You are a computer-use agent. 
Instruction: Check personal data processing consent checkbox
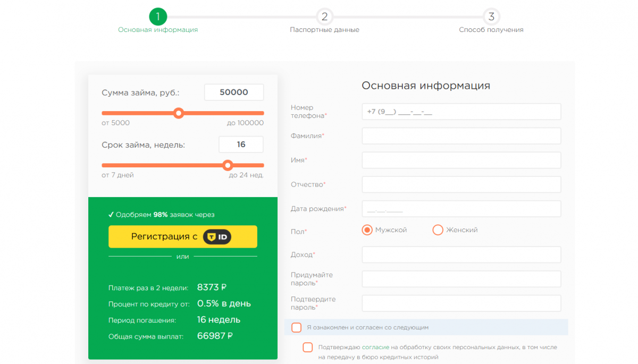click(x=308, y=348)
